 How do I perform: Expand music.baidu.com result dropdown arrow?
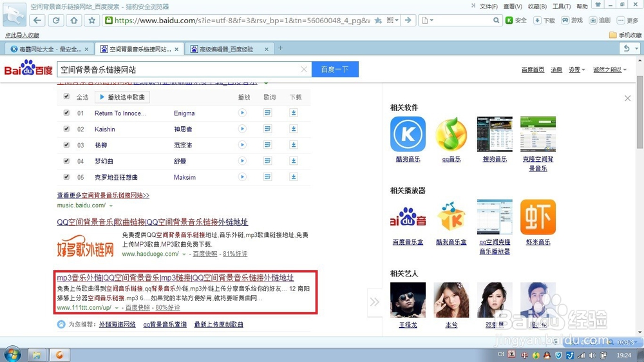coord(111,205)
